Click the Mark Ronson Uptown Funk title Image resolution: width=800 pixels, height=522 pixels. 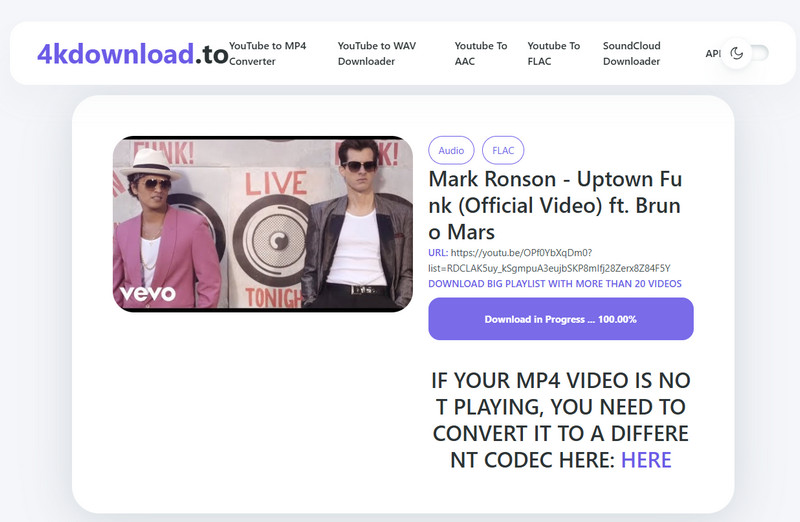[555, 205]
